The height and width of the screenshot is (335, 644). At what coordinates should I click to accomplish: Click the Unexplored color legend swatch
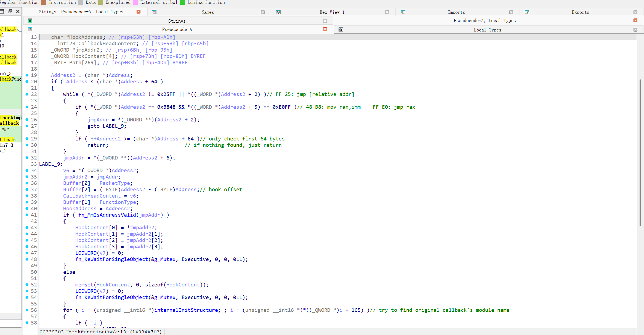pos(101,2)
